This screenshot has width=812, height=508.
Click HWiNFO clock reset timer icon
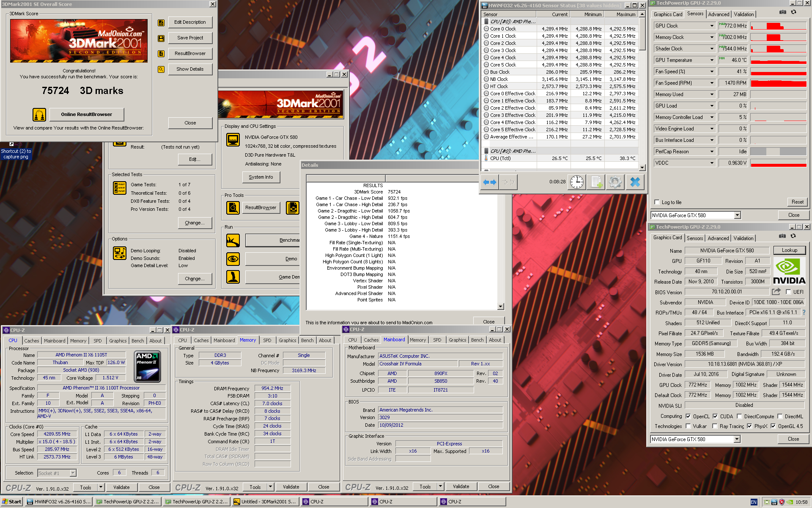coord(576,182)
